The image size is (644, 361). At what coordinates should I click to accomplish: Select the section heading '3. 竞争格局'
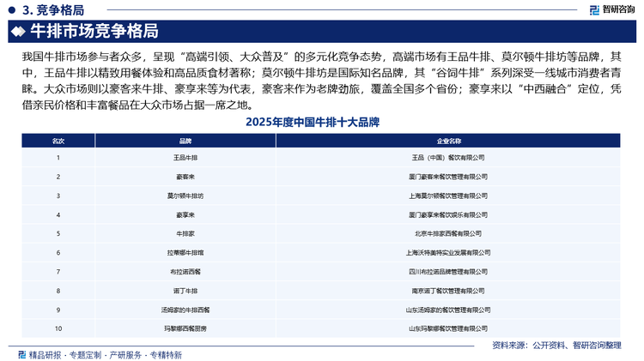[53, 9]
